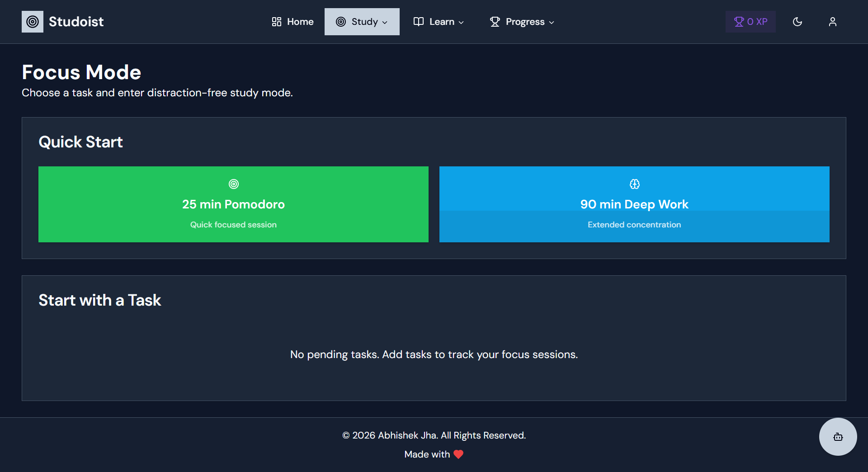Expand the Progress dropdown chevron
The image size is (868, 472).
coord(552,22)
